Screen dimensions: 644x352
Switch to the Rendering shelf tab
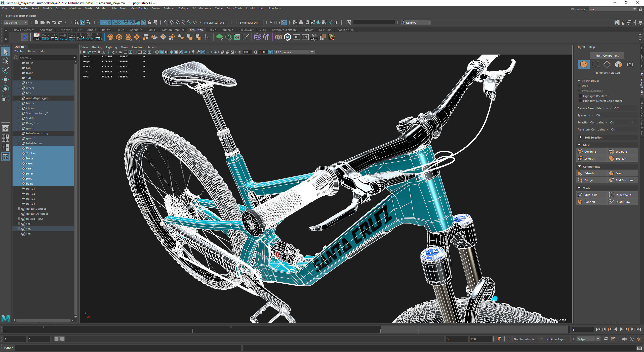(65, 30)
